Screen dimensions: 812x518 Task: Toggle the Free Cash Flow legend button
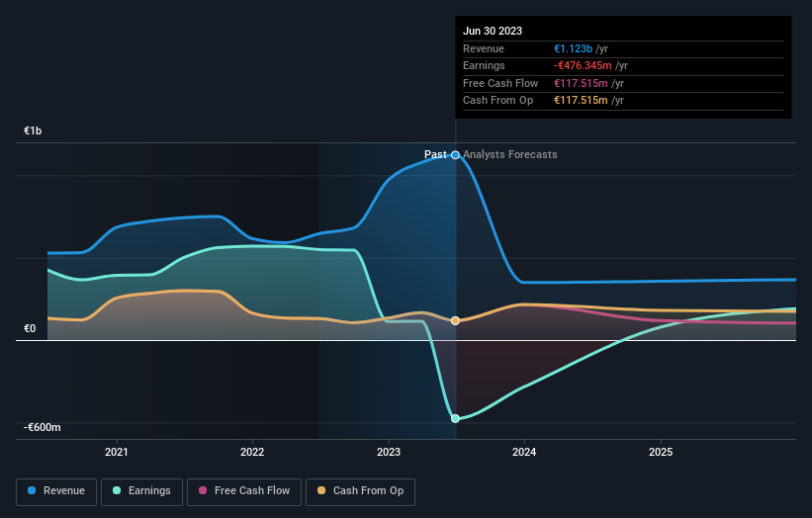pos(244,491)
